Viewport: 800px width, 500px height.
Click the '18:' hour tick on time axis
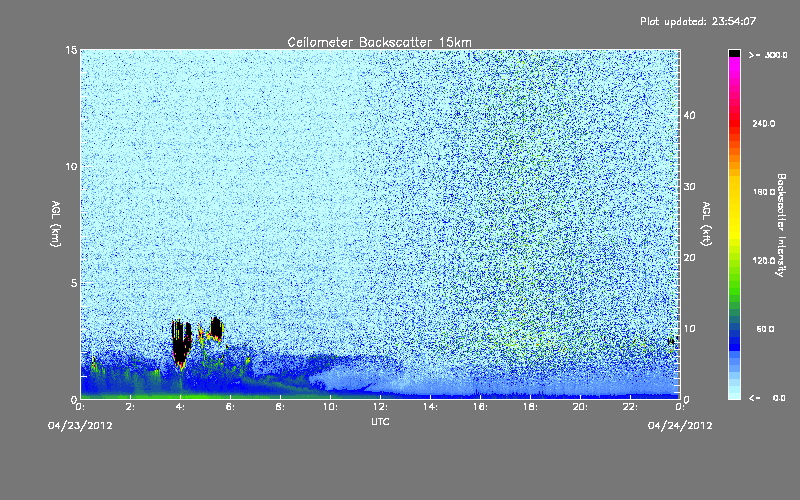(530, 407)
